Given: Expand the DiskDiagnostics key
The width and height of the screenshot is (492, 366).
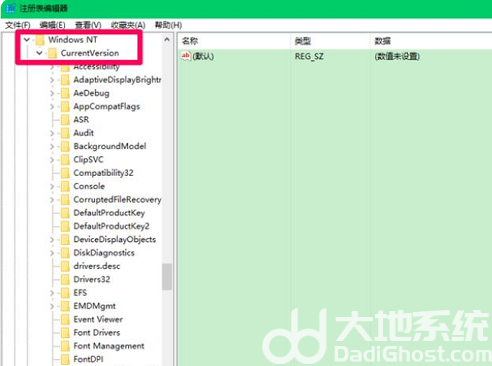Looking at the screenshot, I should [52, 253].
